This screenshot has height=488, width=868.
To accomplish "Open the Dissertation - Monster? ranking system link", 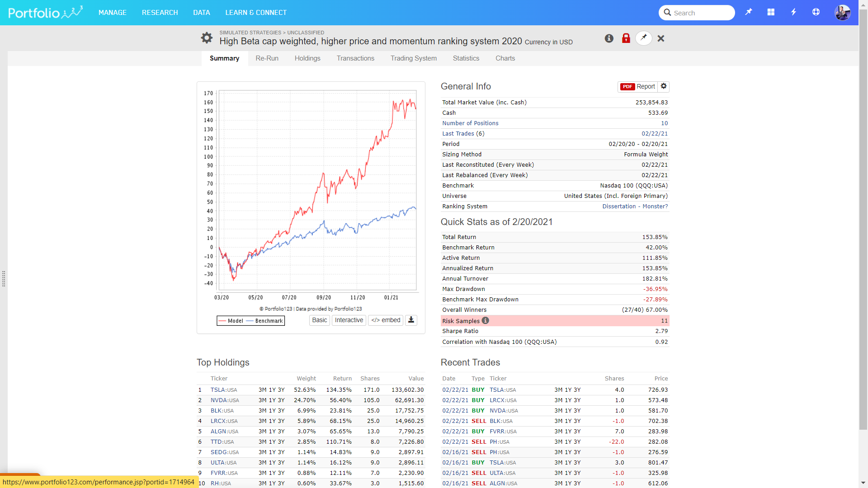I will [635, 206].
